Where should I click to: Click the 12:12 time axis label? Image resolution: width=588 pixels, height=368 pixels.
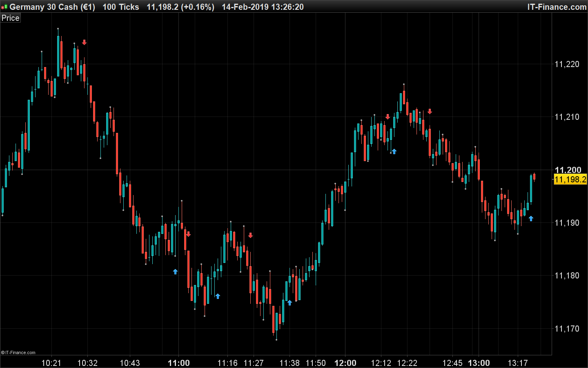pos(381,363)
